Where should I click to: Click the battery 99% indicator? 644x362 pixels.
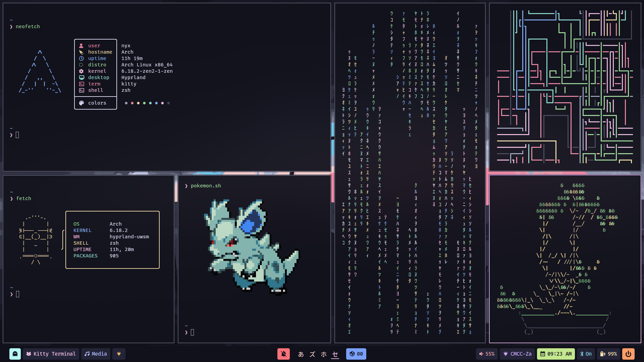pos(608,354)
